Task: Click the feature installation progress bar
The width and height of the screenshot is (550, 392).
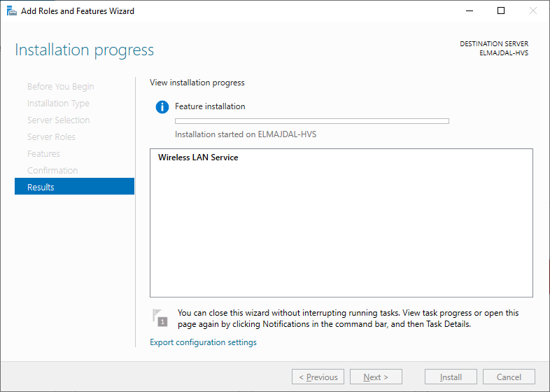Action: click(x=311, y=121)
